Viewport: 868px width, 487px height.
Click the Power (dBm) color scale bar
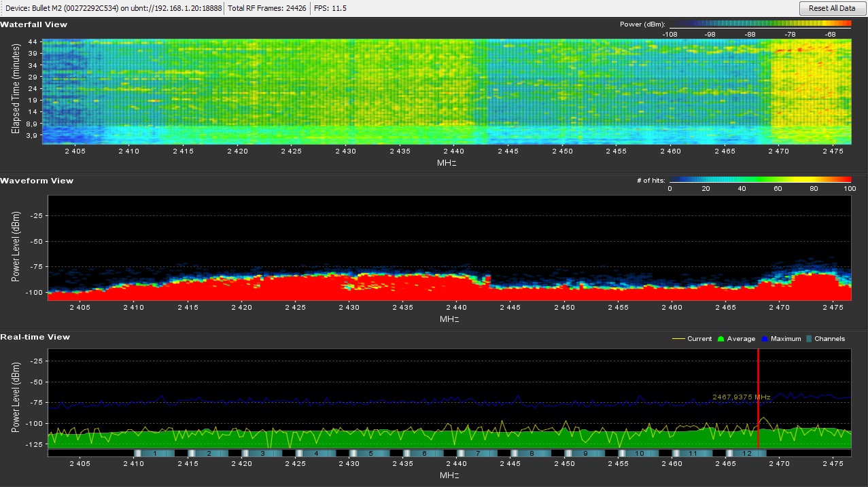[760, 24]
